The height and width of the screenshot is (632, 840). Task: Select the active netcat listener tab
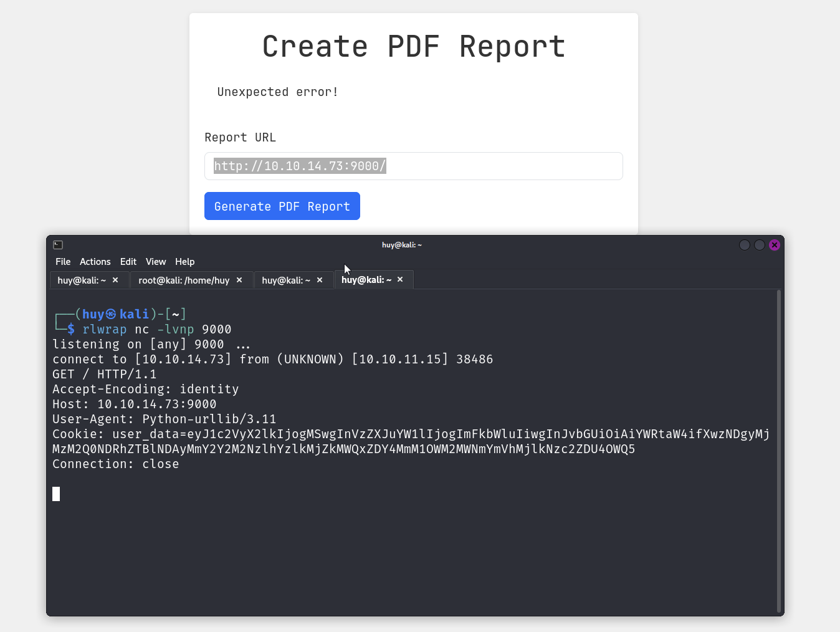click(366, 280)
